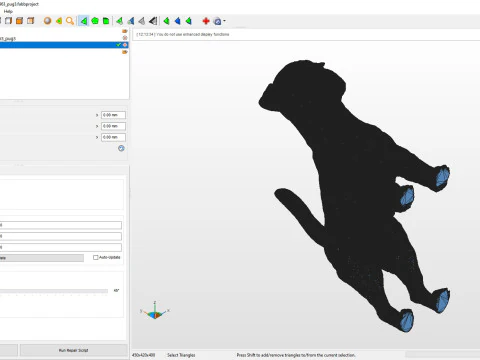Click the XYZ axis orientation gizmo
480x360 pixels.
click(155, 311)
